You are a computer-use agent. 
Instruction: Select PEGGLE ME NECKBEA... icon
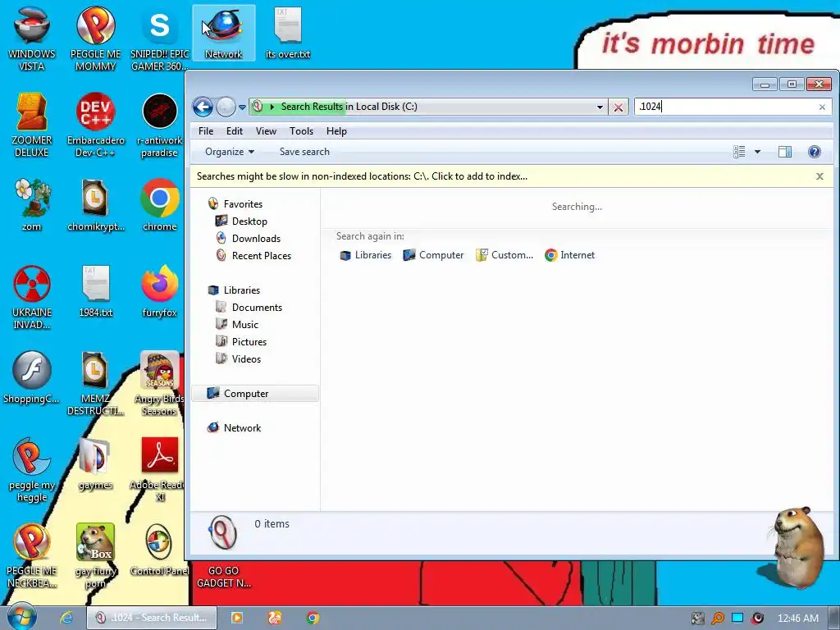coord(32,556)
